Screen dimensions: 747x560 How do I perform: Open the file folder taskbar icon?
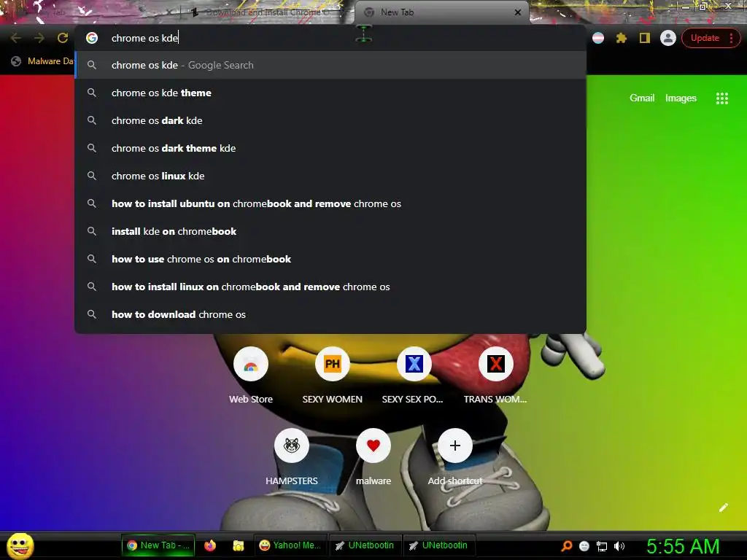[x=239, y=545]
